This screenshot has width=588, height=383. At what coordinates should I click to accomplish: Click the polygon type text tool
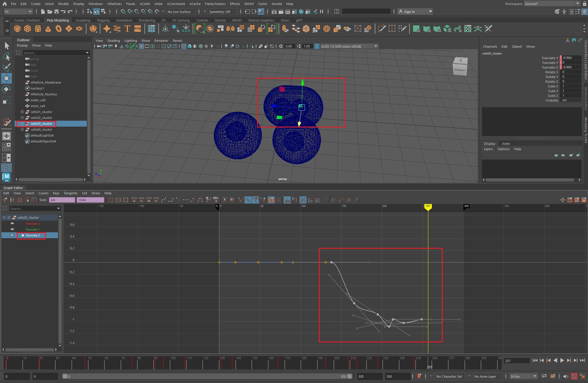pos(127,29)
